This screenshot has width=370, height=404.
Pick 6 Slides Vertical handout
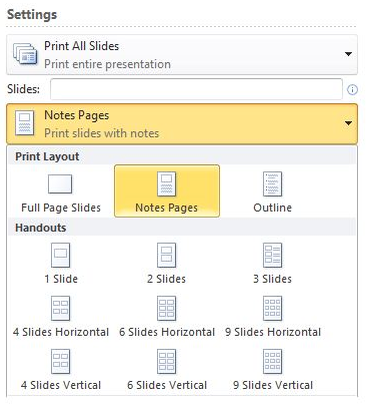pyautogui.click(x=167, y=370)
